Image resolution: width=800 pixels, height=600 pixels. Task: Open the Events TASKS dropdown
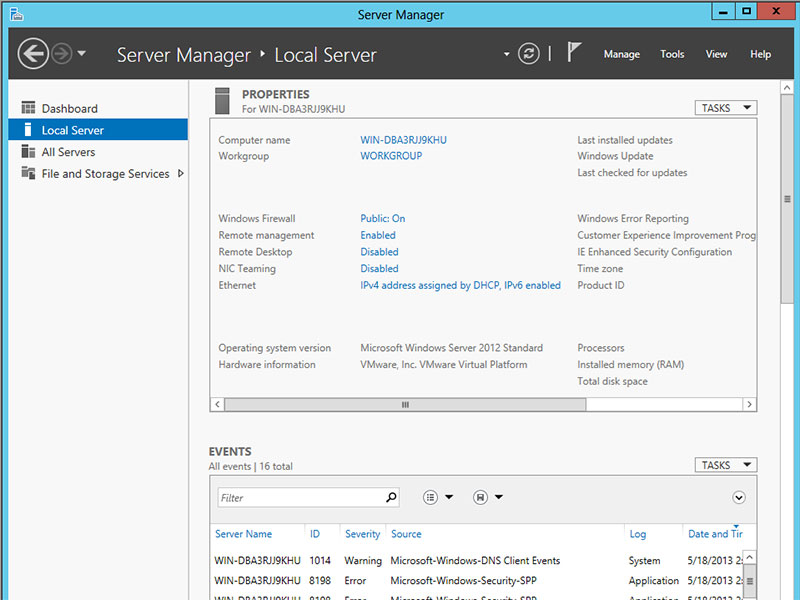click(x=726, y=465)
